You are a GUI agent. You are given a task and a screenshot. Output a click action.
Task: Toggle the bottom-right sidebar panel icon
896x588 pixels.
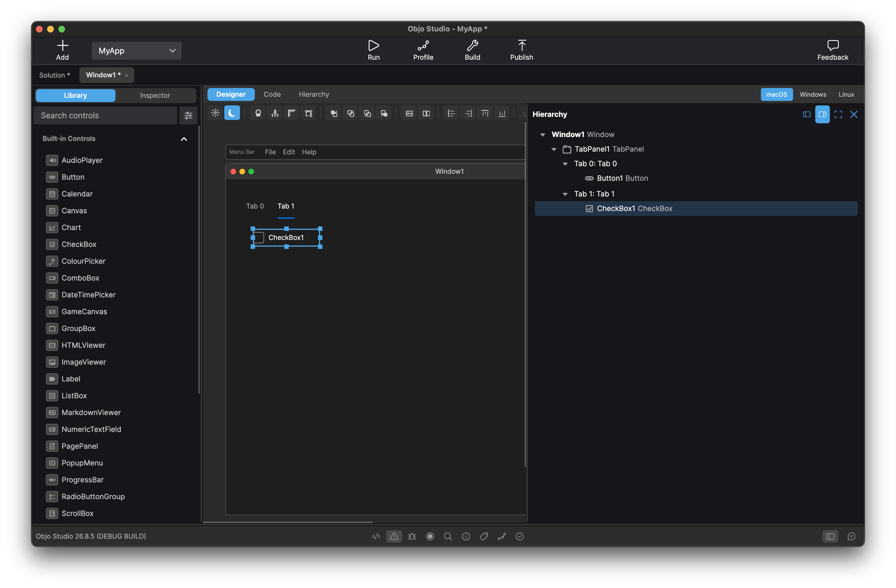tap(830, 536)
